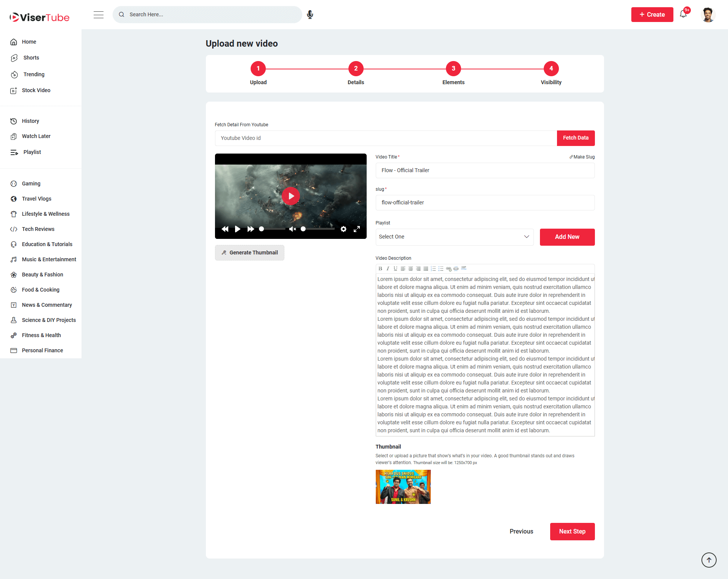Open Music & Entertainment category

[x=49, y=259]
